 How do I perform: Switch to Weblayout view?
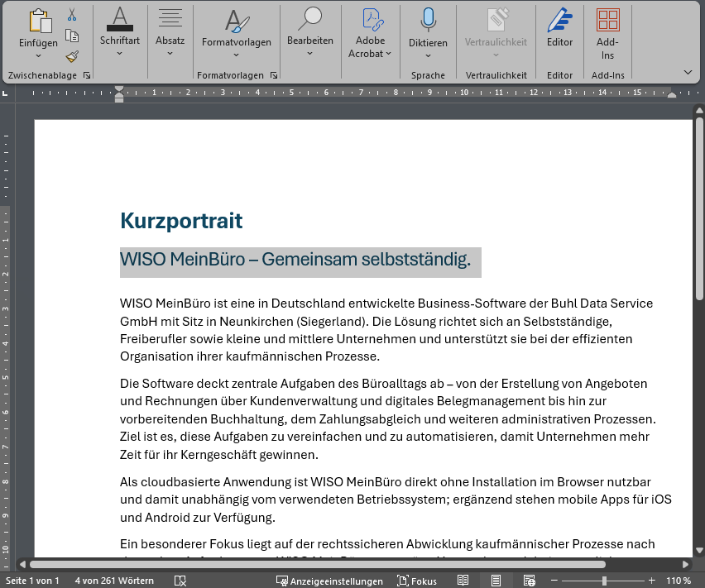[530, 580]
